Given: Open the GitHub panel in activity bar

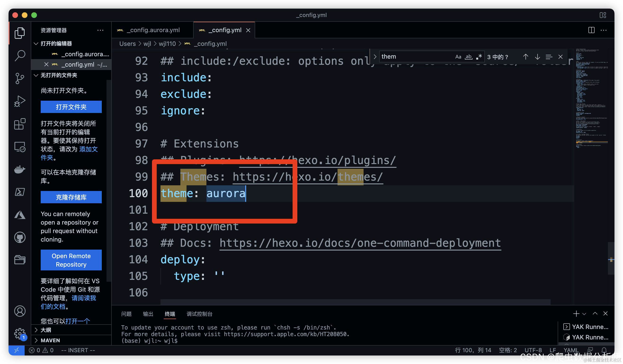Looking at the screenshot, I should [x=20, y=237].
